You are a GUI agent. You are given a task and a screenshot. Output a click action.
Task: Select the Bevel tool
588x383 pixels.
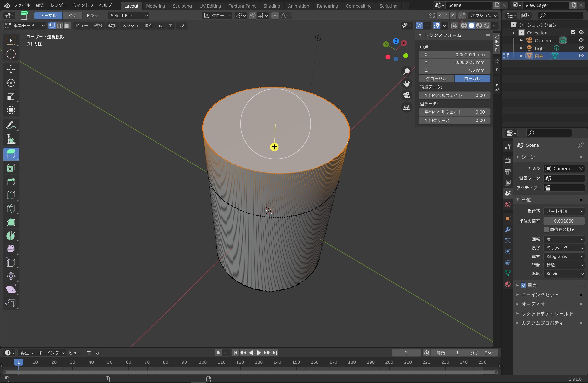click(11, 182)
